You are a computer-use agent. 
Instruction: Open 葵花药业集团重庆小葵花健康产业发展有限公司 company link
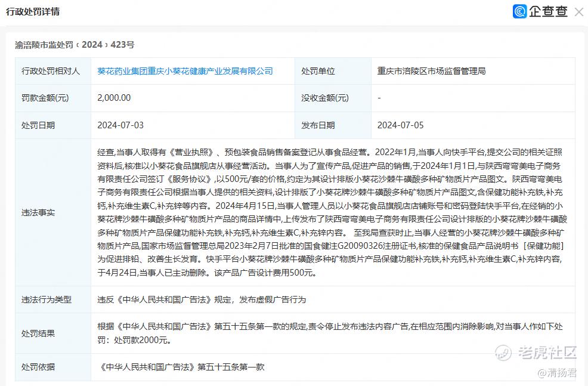click(185, 71)
